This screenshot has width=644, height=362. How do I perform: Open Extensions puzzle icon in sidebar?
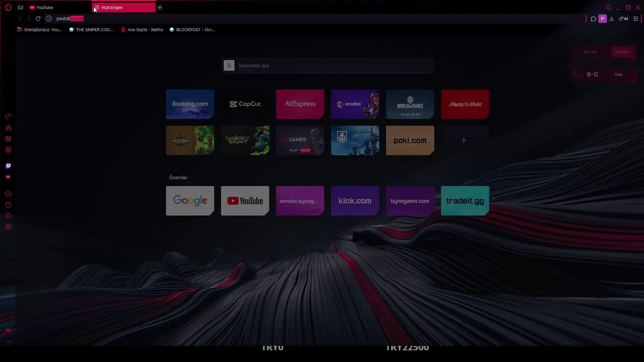(8, 216)
